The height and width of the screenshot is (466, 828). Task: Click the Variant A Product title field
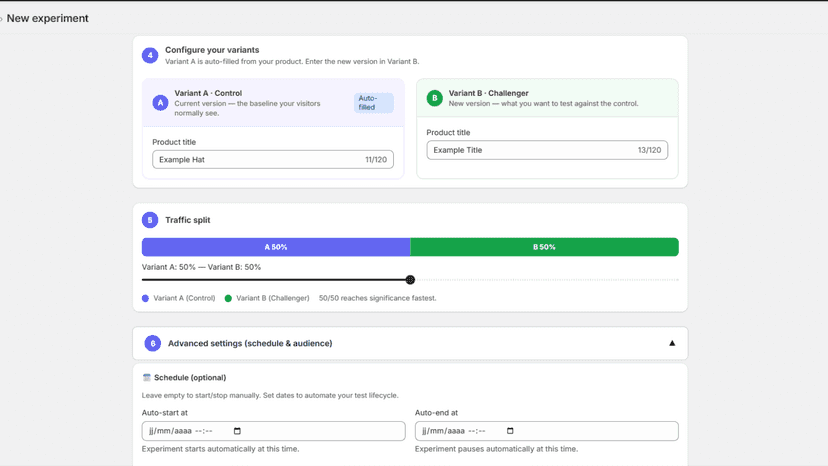click(x=273, y=160)
